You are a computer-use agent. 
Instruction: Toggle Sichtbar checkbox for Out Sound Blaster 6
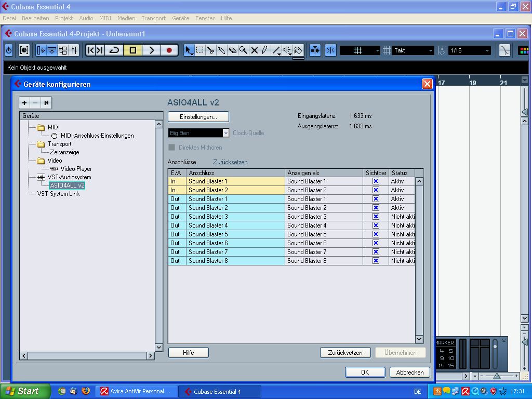376,243
